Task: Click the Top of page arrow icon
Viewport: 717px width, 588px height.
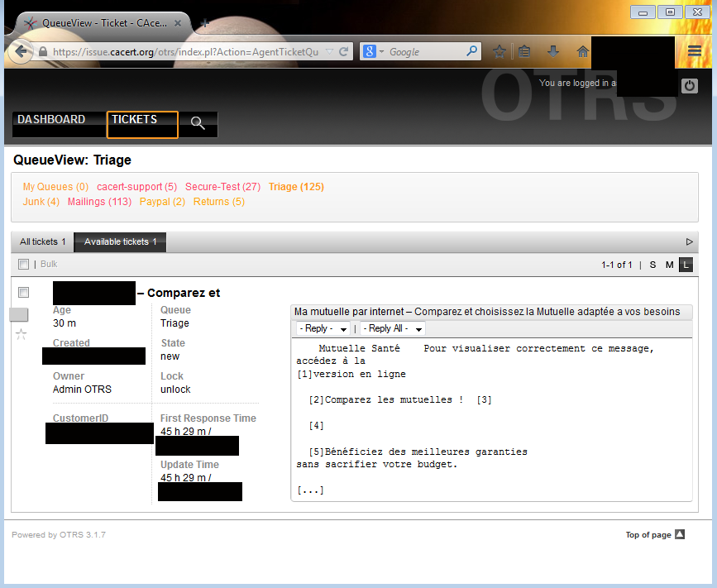Action: 680,534
